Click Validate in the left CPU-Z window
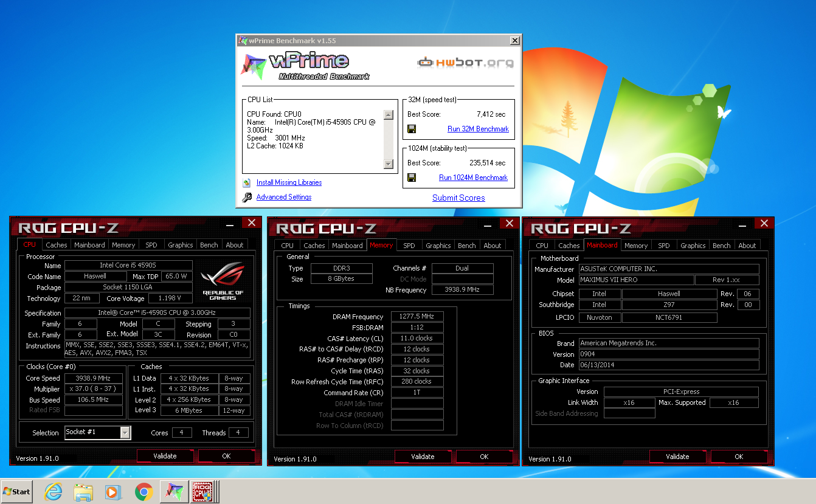Image resolution: width=816 pixels, height=504 pixels. [x=165, y=456]
